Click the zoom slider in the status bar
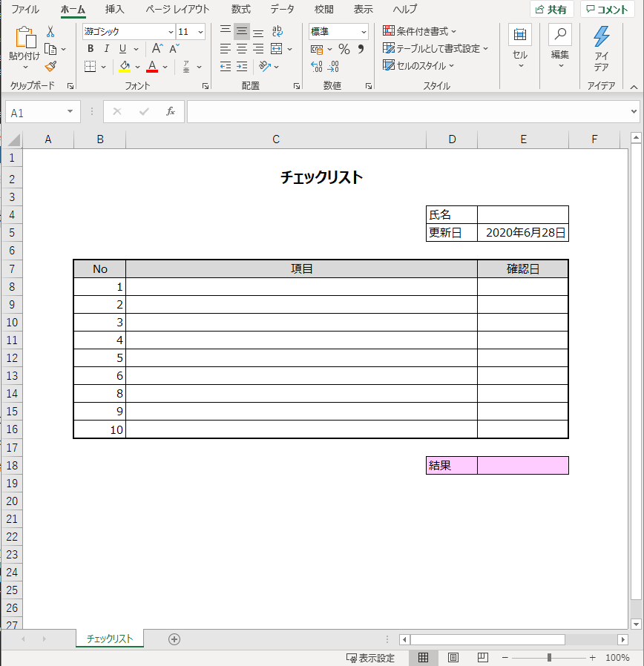Image resolution: width=644 pixels, height=666 pixels. click(550, 657)
